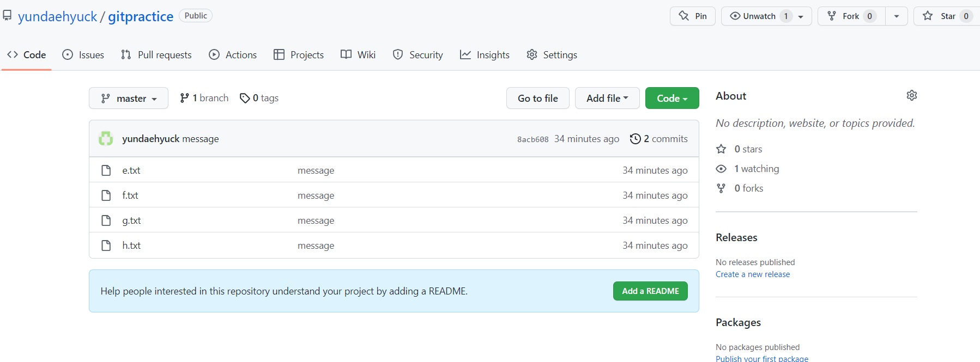Click the Go to file button
Viewport: 980px width, 362px height.
tap(538, 98)
